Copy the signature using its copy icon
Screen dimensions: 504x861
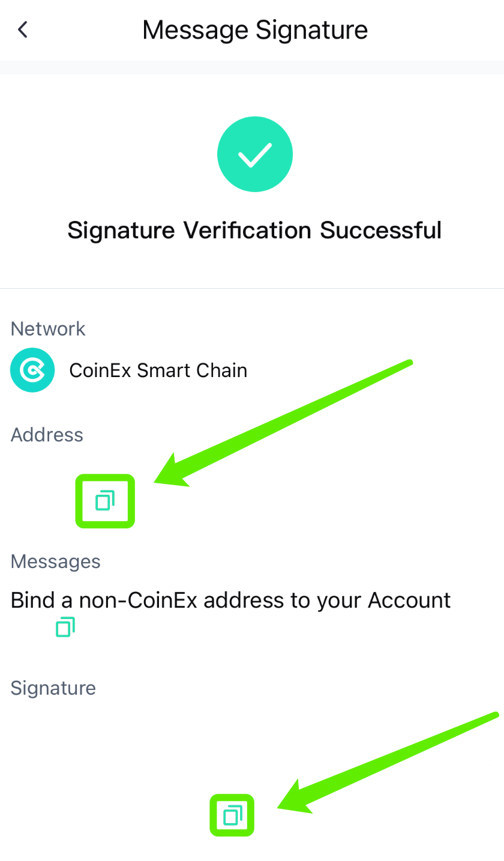pyautogui.click(x=232, y=814)
